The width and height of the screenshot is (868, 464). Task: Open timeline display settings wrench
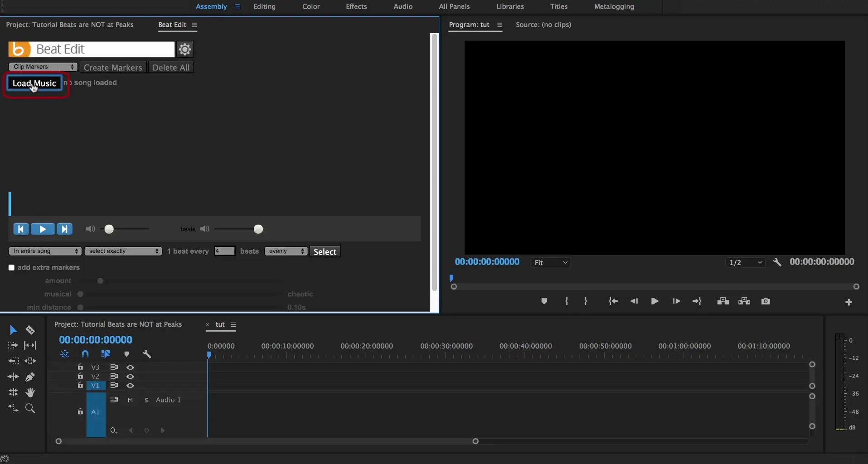(146, 354)
